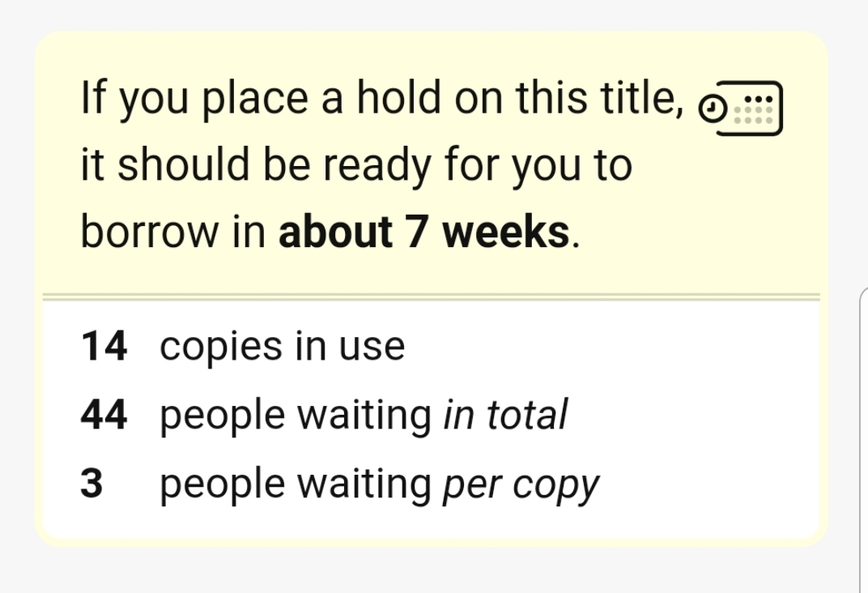Image resolution: width=868 pixels, height=593 pixels.
Task: Tap the italic "per copy" text
Action: click(521, 484)
